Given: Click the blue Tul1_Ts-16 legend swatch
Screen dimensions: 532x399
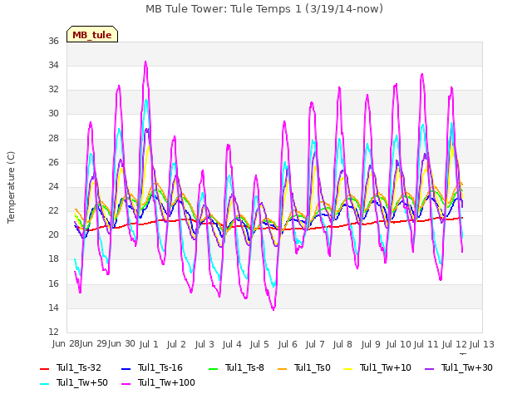Looking at the screenshot, I should (126, 368).
